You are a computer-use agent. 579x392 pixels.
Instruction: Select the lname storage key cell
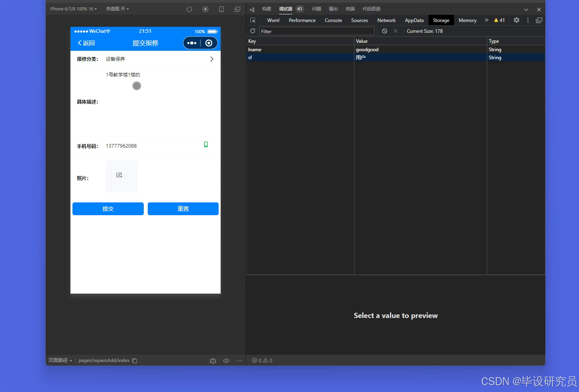300,50
